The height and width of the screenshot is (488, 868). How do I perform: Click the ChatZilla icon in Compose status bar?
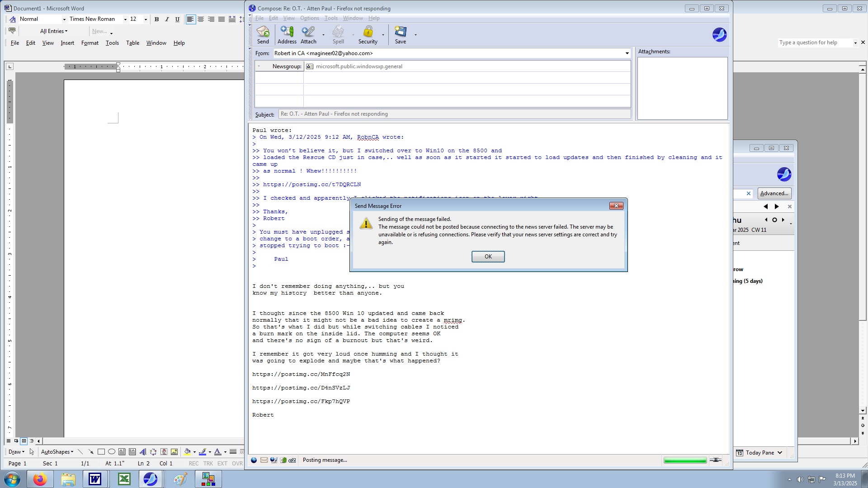click(x=292, y=460)
